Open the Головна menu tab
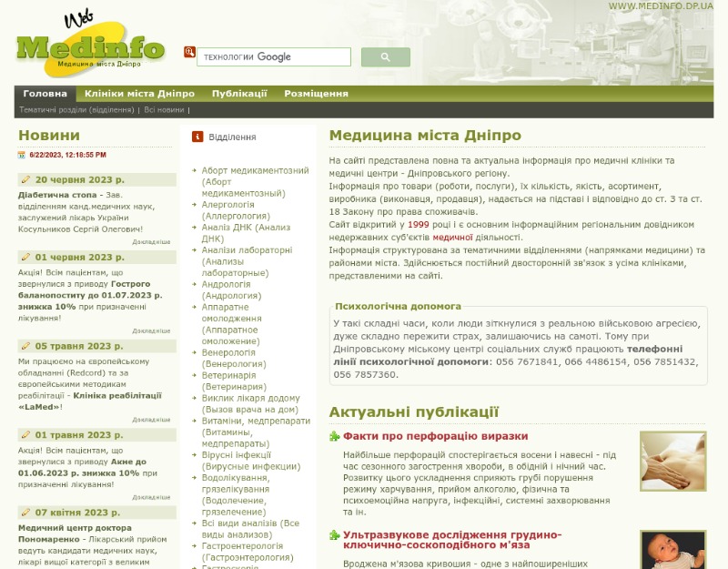Screen dimensions: 728x569 coord(45,94)
